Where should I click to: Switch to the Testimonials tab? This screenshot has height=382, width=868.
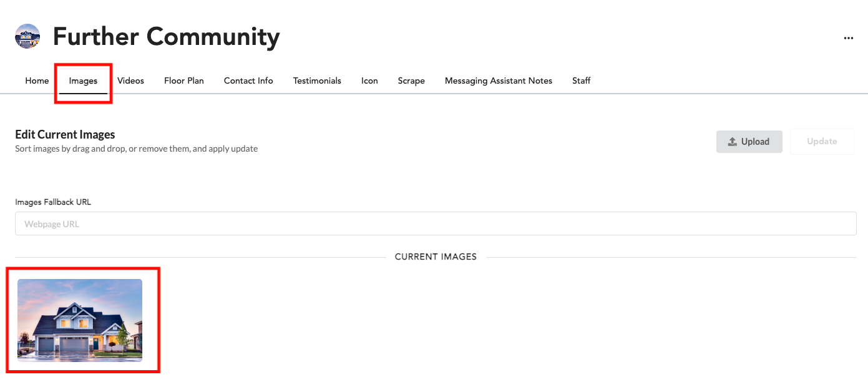pyautogui.click(x=317, y=81)
